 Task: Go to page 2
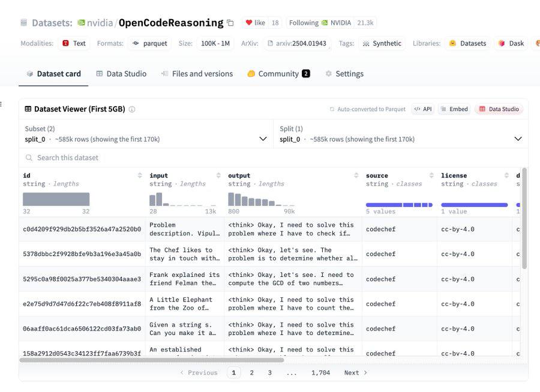point(252,373)
